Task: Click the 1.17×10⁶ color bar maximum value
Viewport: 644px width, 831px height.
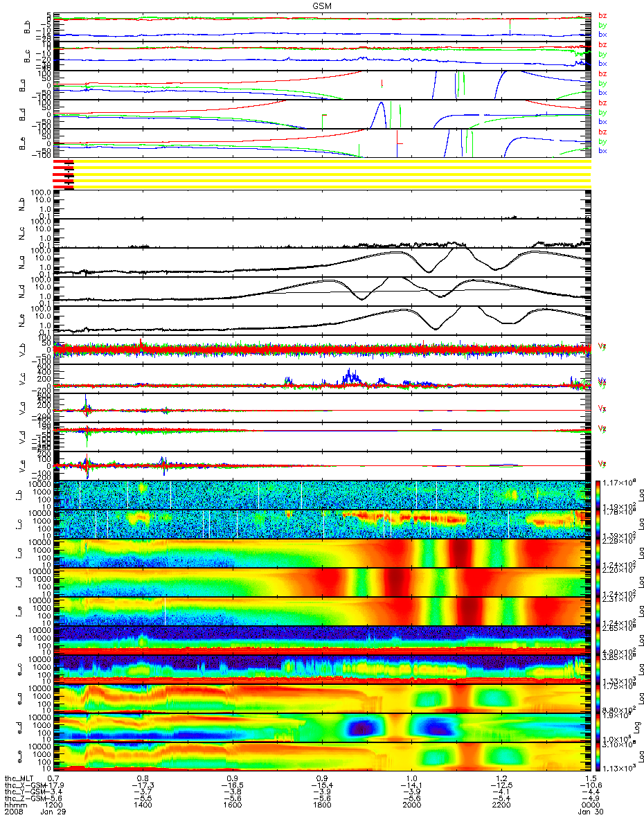Action: [x=619, y=481]
